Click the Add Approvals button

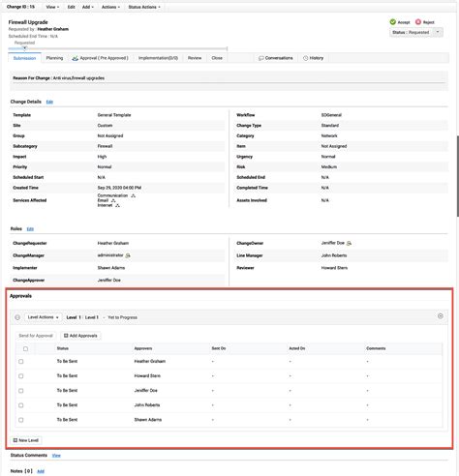tap(80, 336)
